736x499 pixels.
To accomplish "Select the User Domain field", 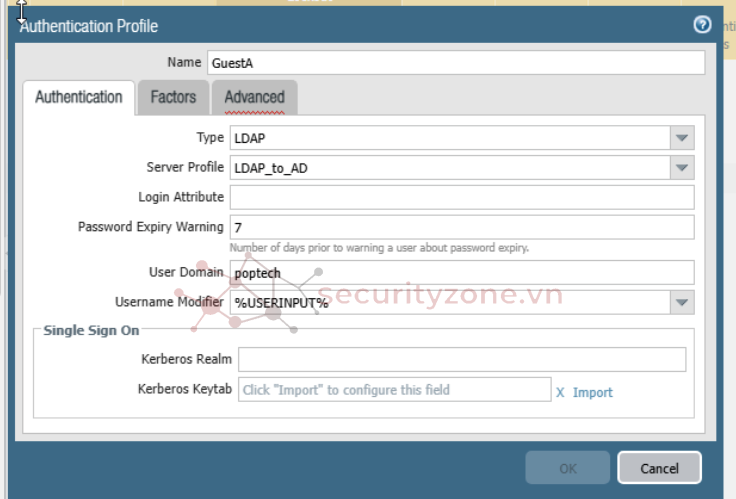I will (461, 272).
